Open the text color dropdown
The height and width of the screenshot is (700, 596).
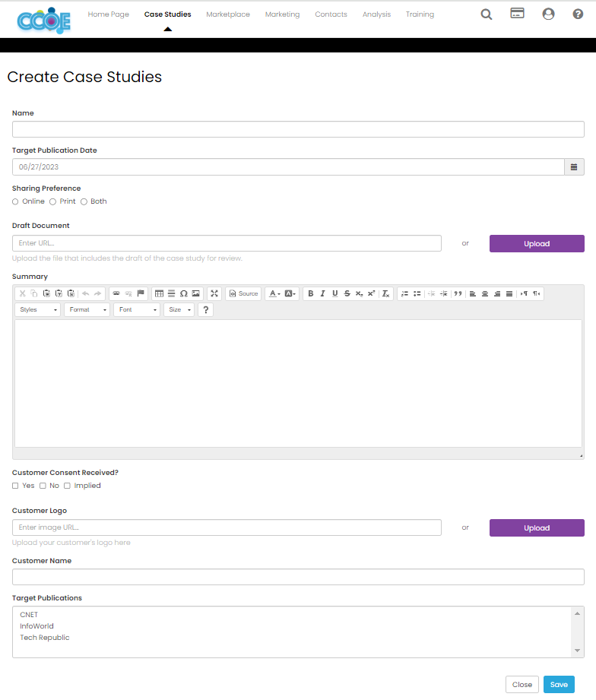point(274,293)
